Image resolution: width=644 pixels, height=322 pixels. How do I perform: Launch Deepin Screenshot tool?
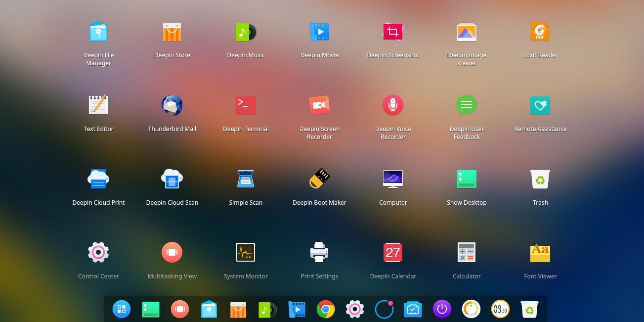point(393,32)
